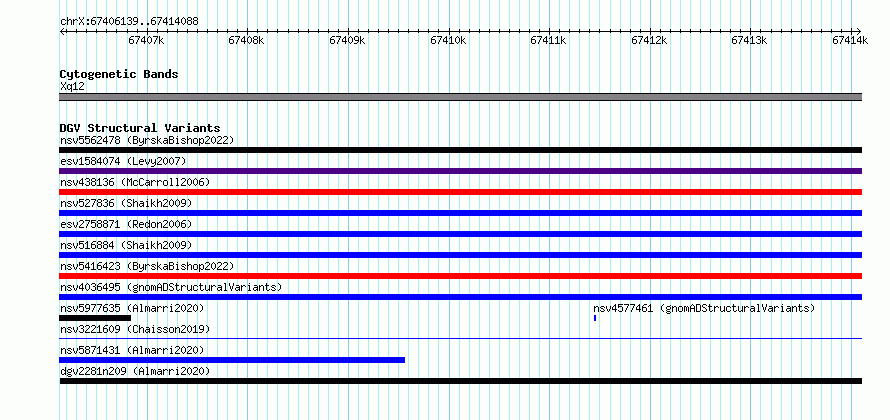Click the nsv4577461 (gnomADStructuralVariants) label
Viewport: 890px width, 420px height.
[704, 308]
